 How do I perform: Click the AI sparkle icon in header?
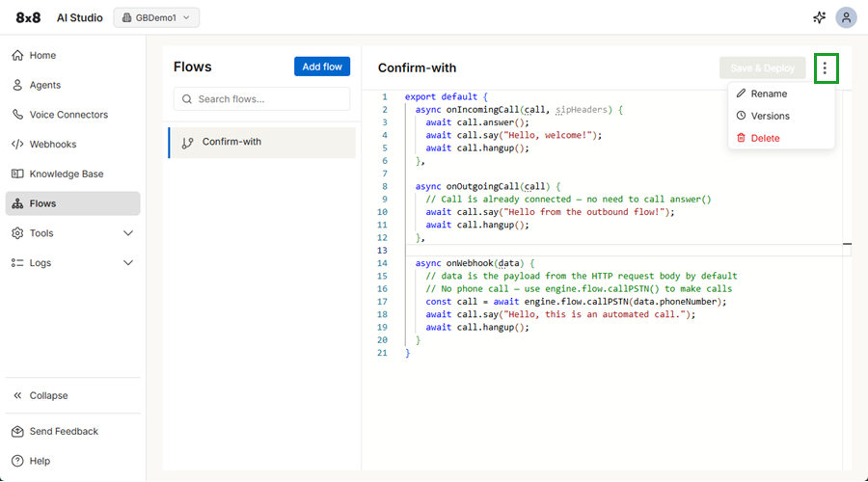(x=819, y=17)
